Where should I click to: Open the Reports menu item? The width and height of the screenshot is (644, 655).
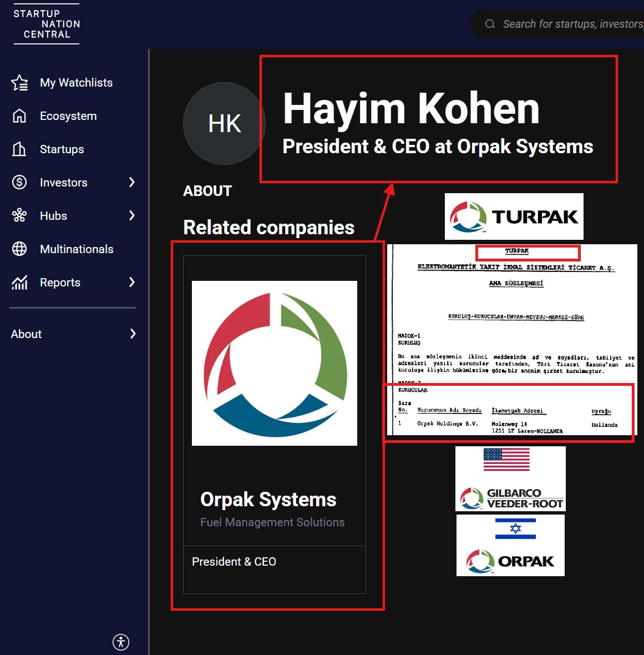click(x=60, y=283)
